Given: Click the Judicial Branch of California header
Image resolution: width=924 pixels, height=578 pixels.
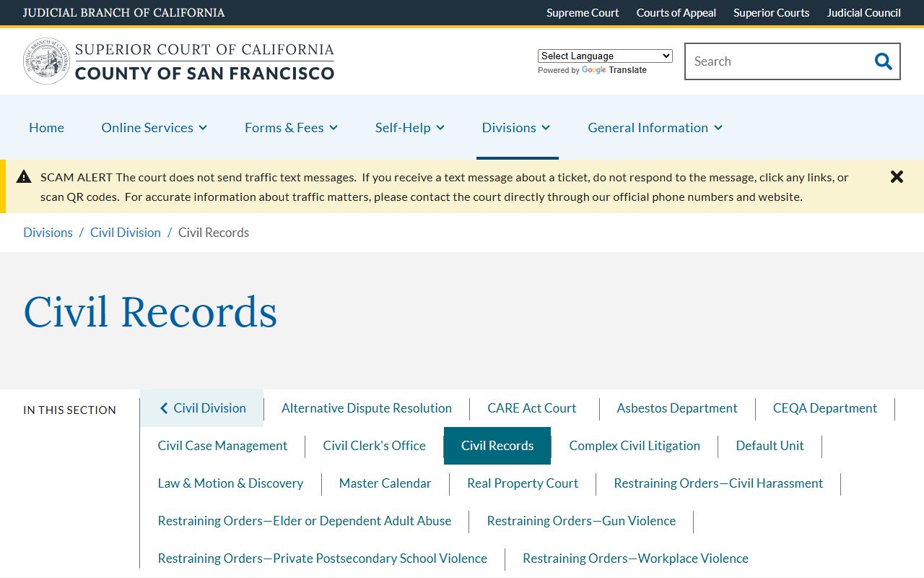Looking at the screenshot, I should click(x=123, y=12).
